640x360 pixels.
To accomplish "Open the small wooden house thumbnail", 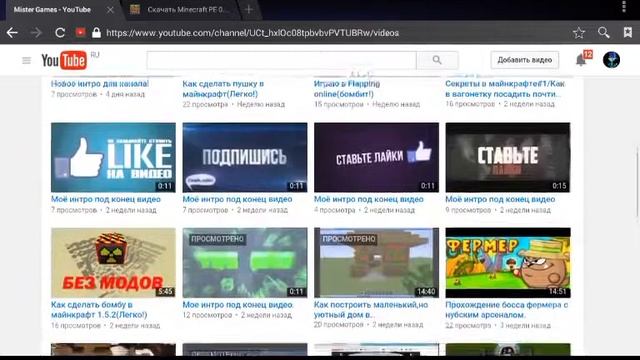I will pos(376,263).
